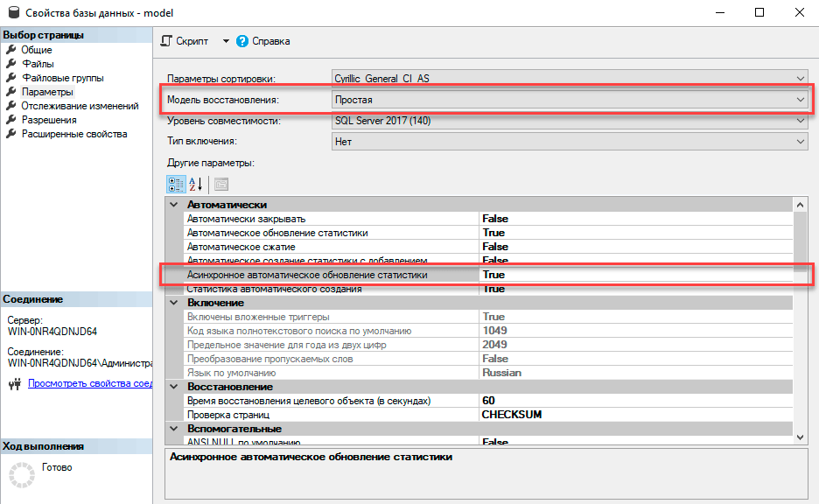
Task: Open the containment type (Нет) dropdown
Action: (x=799, y=142)
